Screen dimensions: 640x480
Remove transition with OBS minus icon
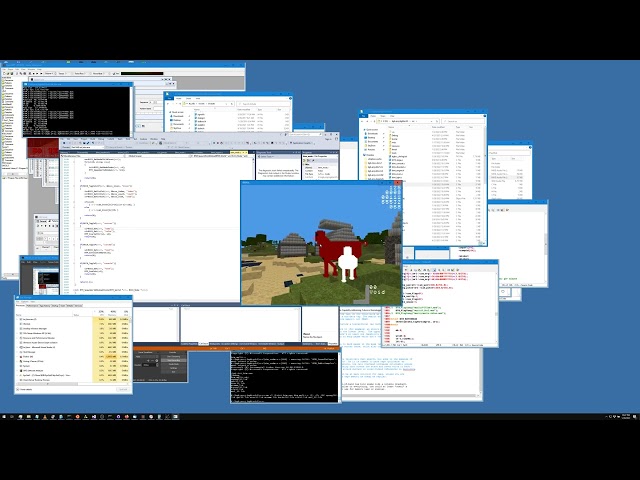152,361
